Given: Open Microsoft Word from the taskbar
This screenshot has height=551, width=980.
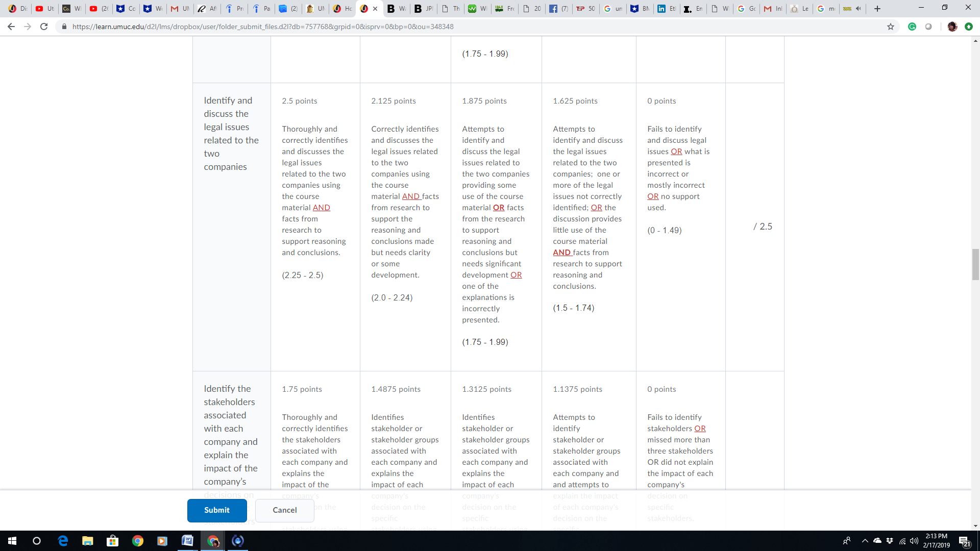Looking at the screenshot, I should pyautogui.click(x=187, y=541).
